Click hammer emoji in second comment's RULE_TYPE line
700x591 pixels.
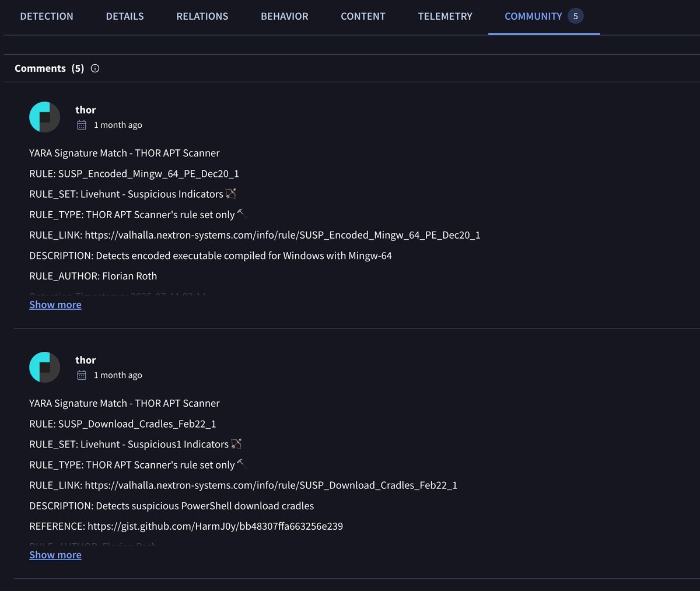[242, 464]
